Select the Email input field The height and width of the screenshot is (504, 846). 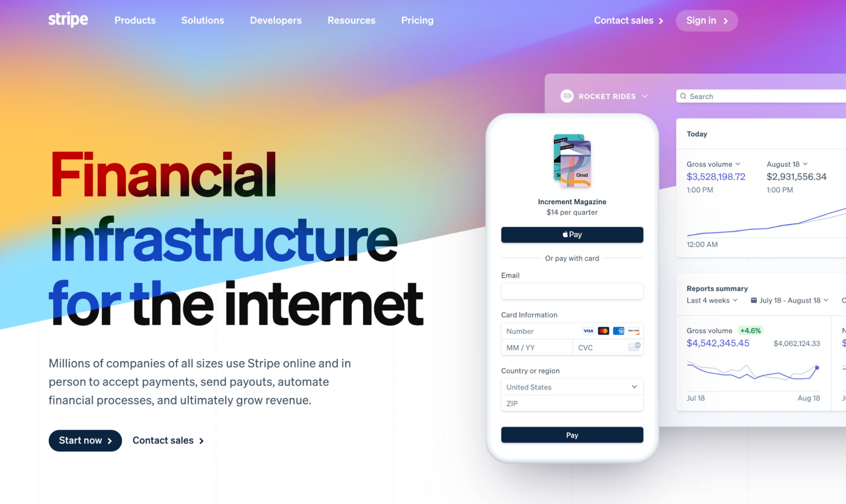[x=573, y=292]
